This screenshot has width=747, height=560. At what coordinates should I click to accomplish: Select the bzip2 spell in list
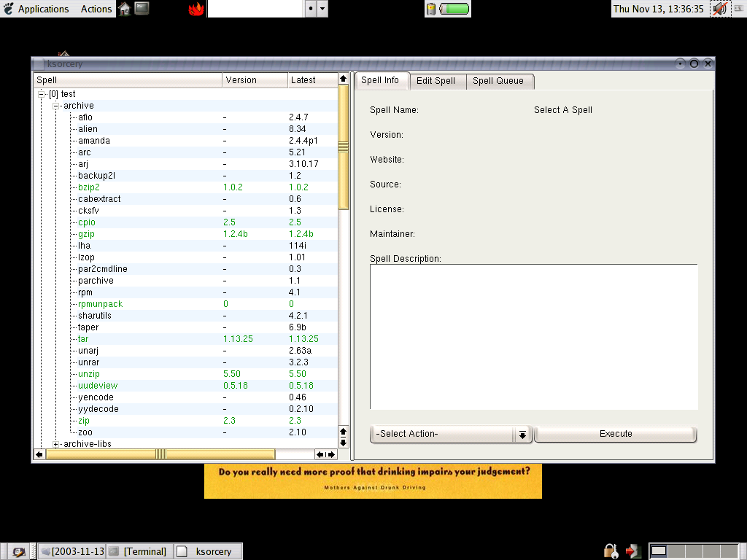[90, 187]
